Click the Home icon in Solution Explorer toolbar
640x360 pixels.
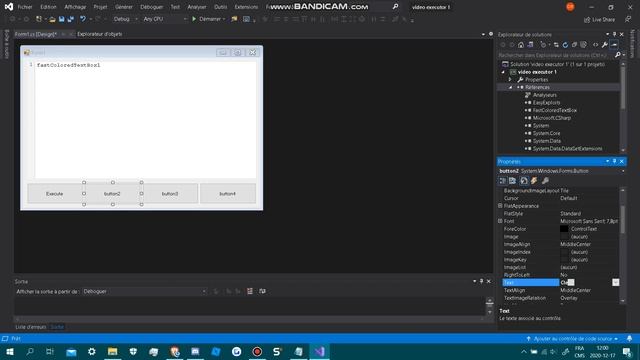[x=521, y=45]
